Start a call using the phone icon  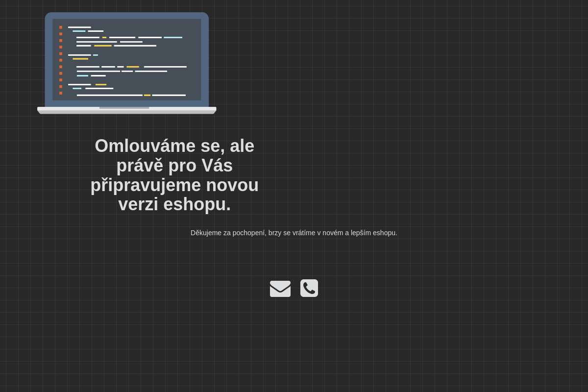[x=309, y=288]
